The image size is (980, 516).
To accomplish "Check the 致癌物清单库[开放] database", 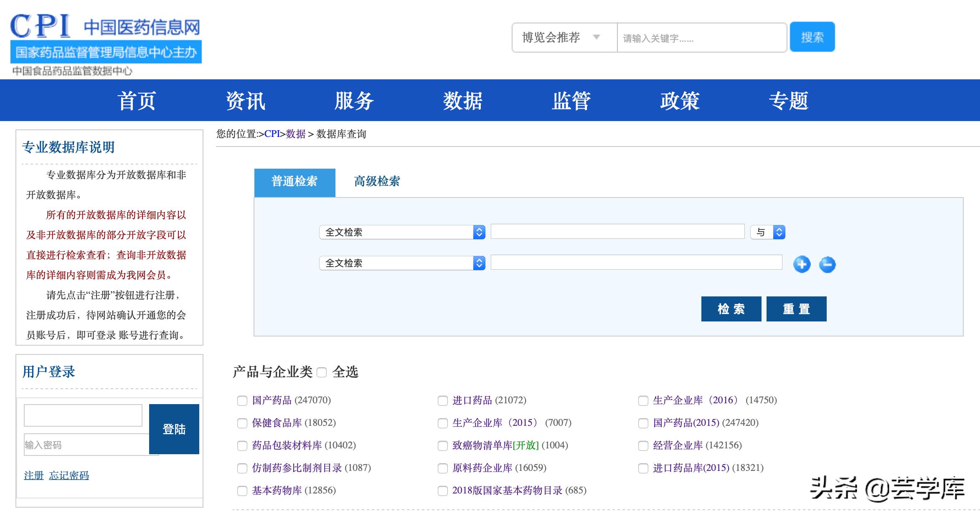I will point(442,446).
